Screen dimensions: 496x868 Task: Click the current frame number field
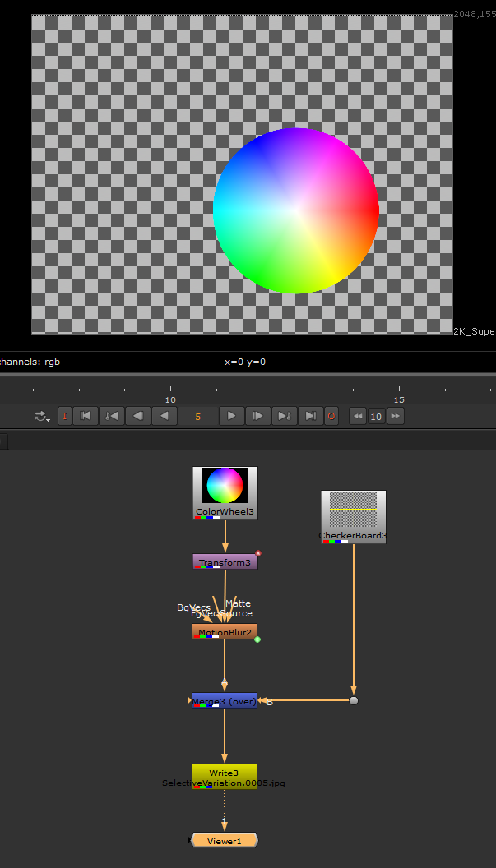(198, 417)
